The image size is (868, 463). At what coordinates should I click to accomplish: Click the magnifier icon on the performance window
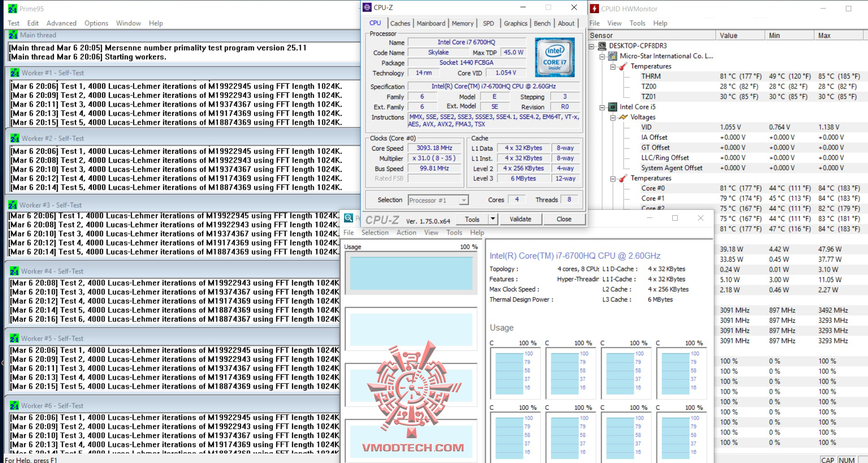click(348, 217)
